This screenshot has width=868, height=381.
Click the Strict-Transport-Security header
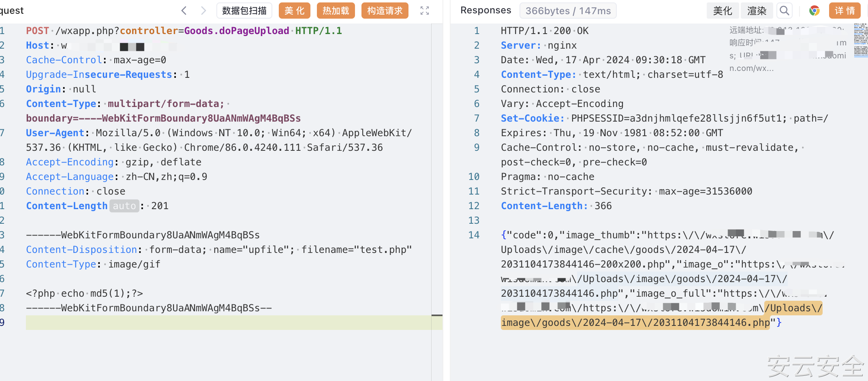point(627,191)
